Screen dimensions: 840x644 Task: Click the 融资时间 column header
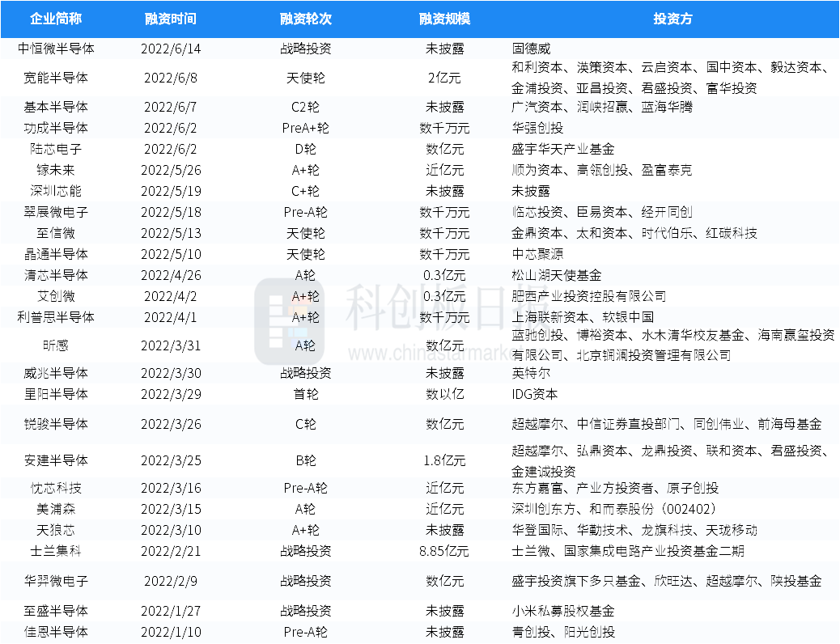coord(171,19)
